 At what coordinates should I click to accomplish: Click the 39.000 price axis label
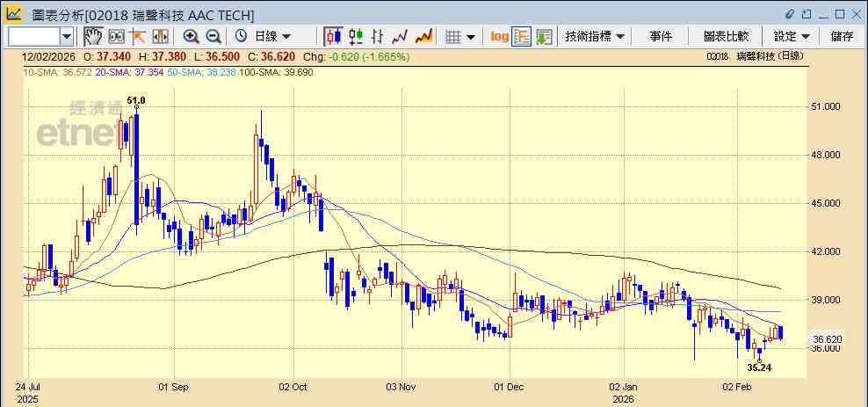pyautogui.click(x=827, y=300)
